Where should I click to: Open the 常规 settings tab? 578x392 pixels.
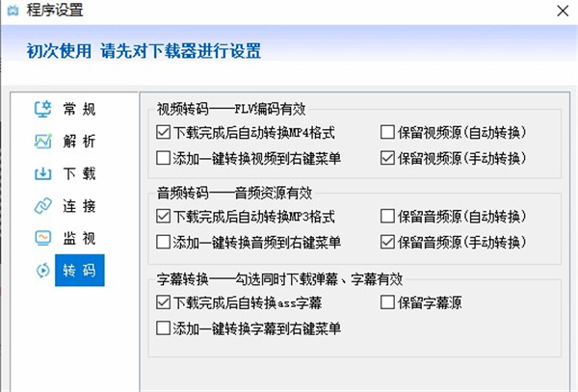tap(79, 109)
